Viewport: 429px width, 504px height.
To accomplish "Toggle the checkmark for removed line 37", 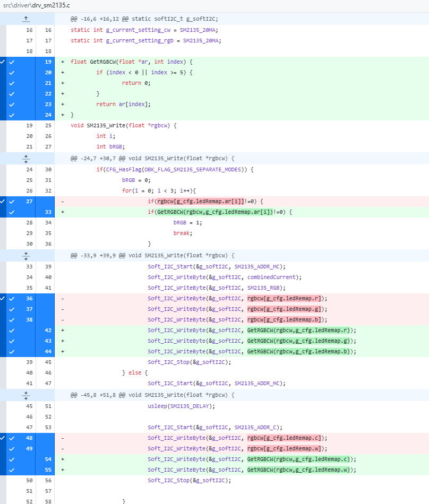I will 12,309.
